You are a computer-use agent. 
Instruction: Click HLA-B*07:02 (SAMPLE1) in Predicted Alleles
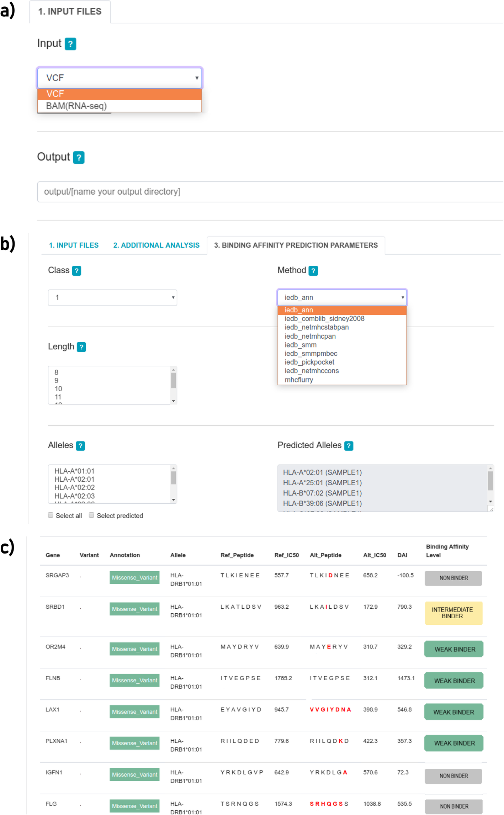322,493
